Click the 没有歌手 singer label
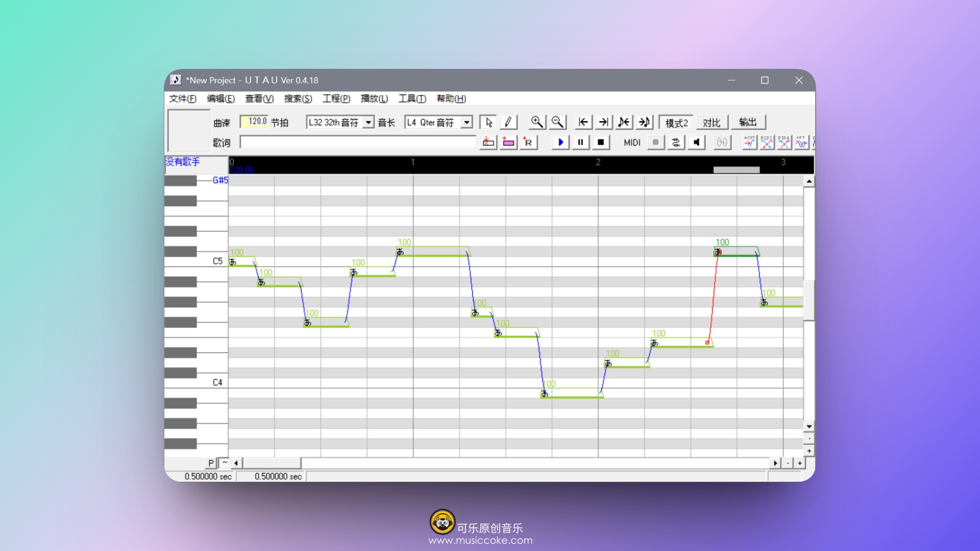The height and width of the screenshot is (551, 980). pos(183,162)
